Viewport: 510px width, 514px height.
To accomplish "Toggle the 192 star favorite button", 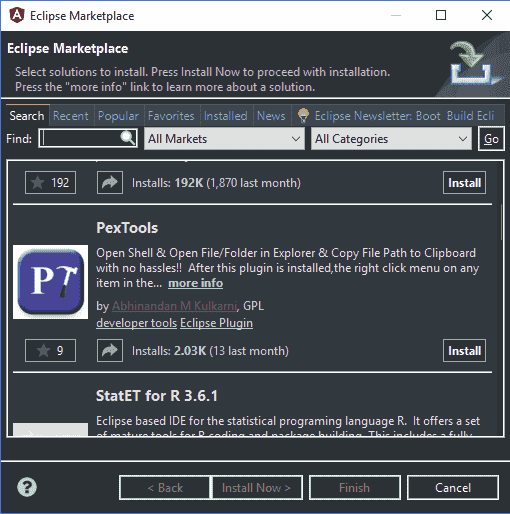I will coord(50,182).
